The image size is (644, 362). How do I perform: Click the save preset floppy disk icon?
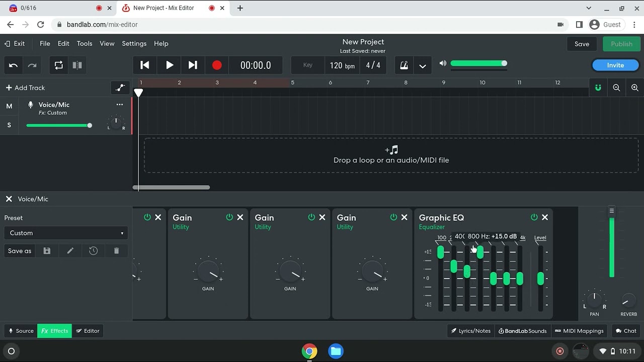click(47, 251)
